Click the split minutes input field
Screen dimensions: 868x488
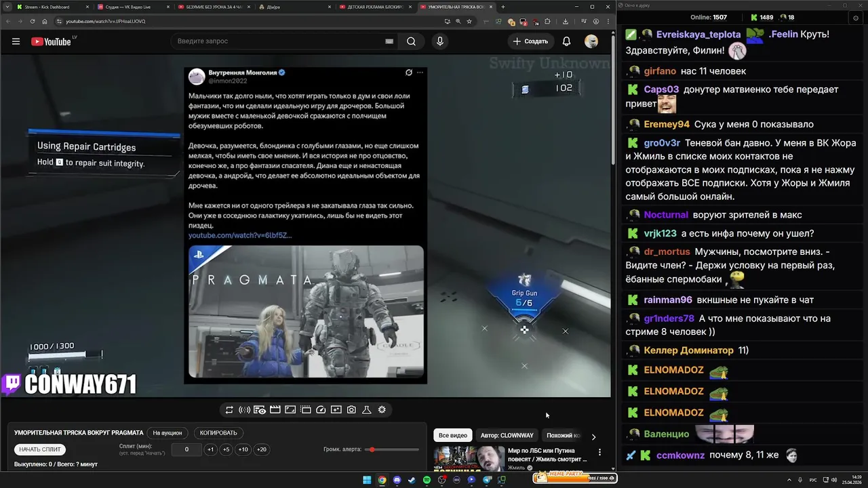186,449
